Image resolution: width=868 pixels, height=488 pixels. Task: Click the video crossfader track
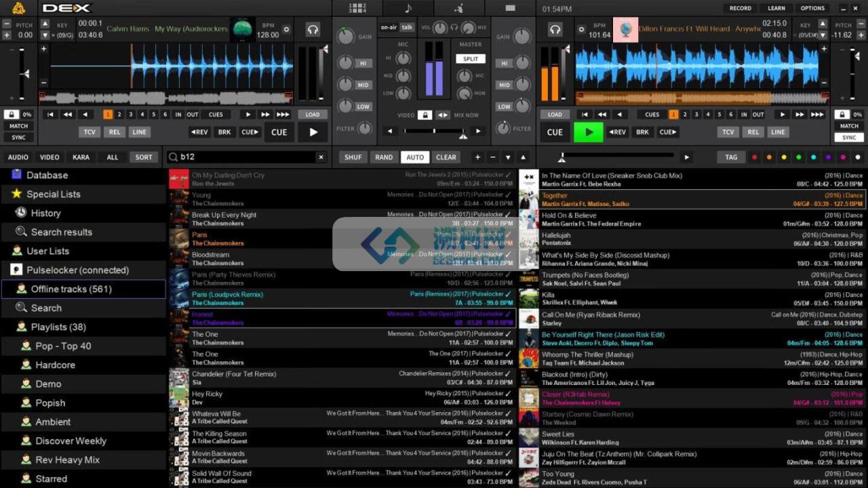[433, 131]
